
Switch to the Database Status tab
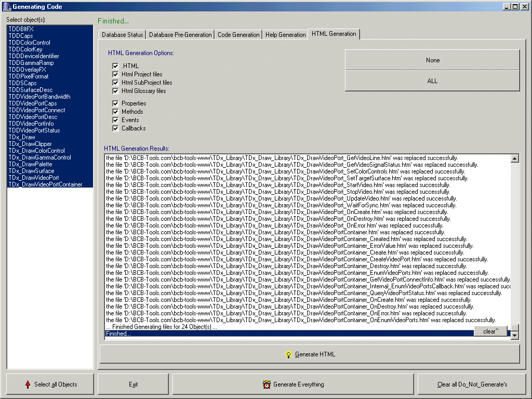(x=122, y=35)
